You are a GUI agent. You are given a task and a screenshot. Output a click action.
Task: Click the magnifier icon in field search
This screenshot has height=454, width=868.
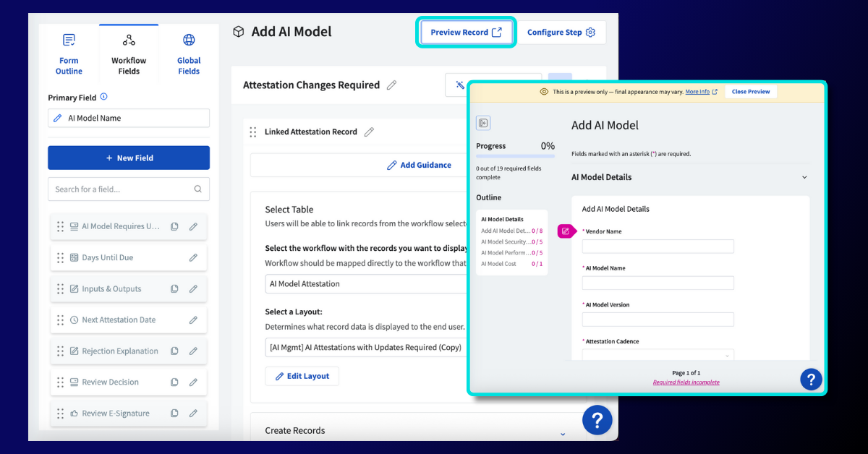point(198,189)
